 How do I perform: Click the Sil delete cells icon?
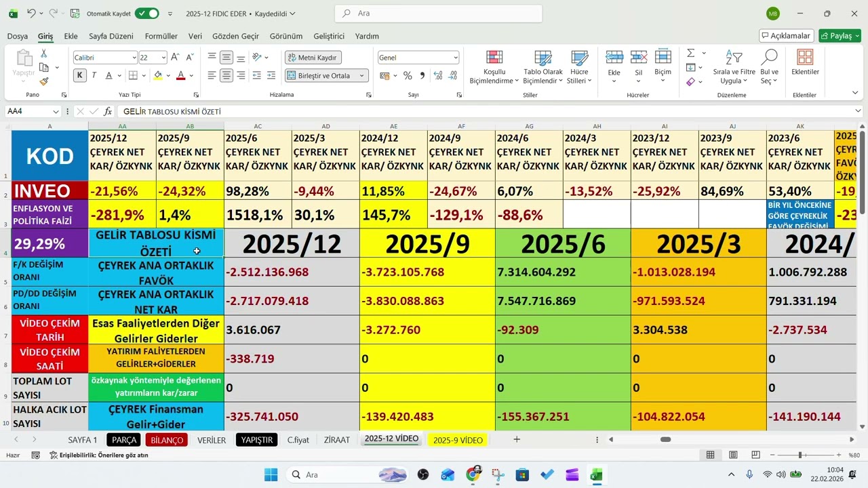tap(638, 58)
